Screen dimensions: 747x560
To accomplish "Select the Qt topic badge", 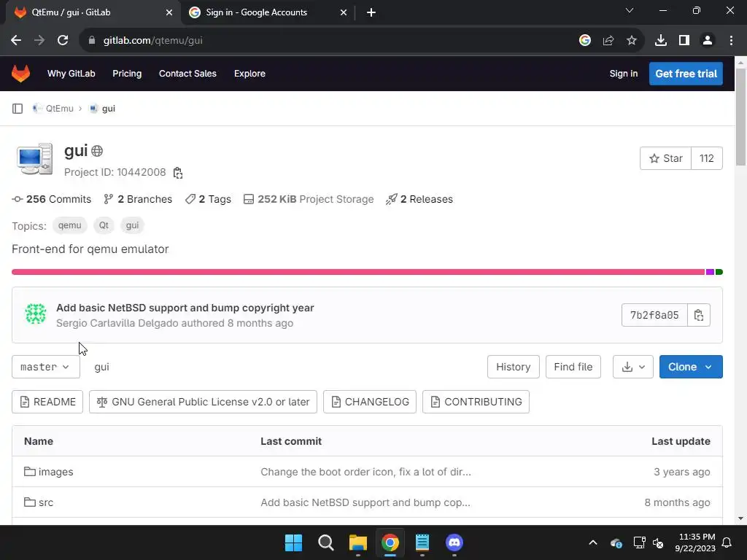I will (104, 225).
